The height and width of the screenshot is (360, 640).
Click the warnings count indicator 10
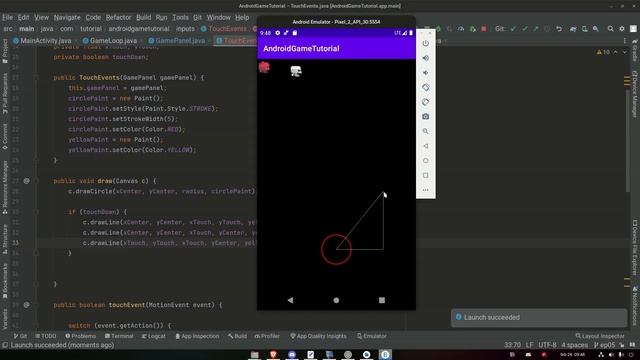point(603,52)
